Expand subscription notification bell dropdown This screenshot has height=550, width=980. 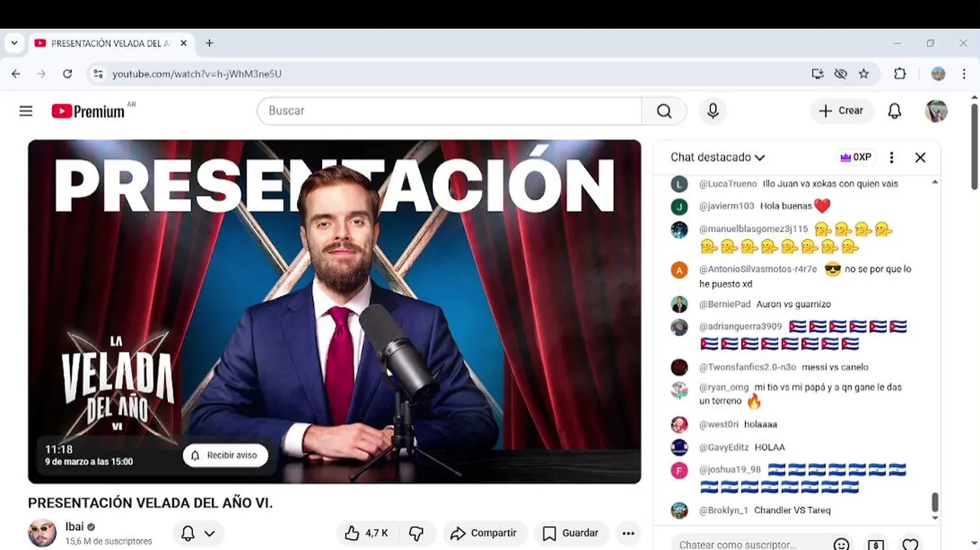tap(198, 533)
